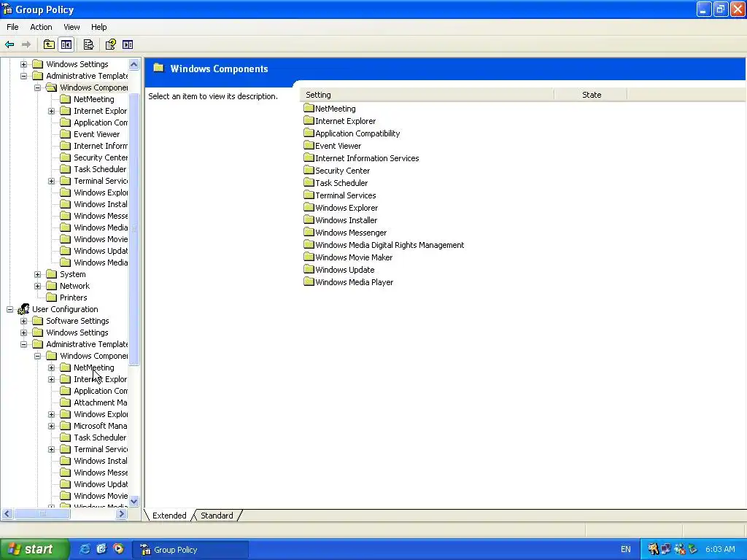
Task: Click the Group Policy icon in the title bar
Action: tap(7, 9)
